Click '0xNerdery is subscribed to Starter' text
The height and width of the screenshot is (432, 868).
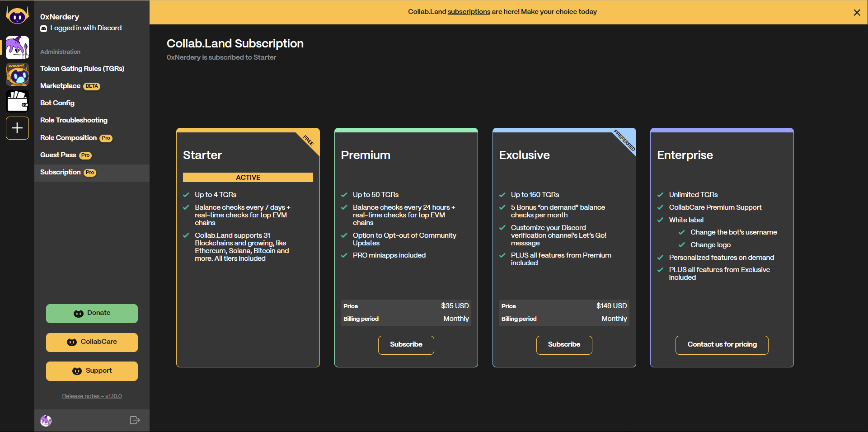221,57
